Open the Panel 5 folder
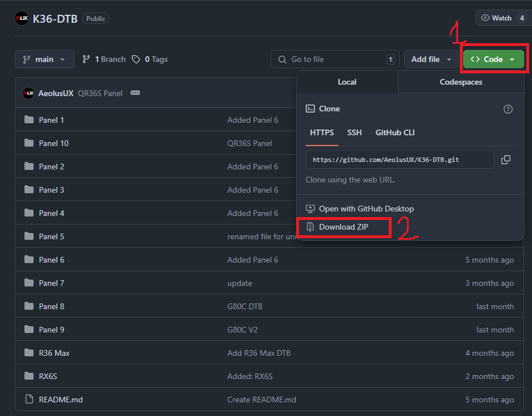 pos(51,236)
